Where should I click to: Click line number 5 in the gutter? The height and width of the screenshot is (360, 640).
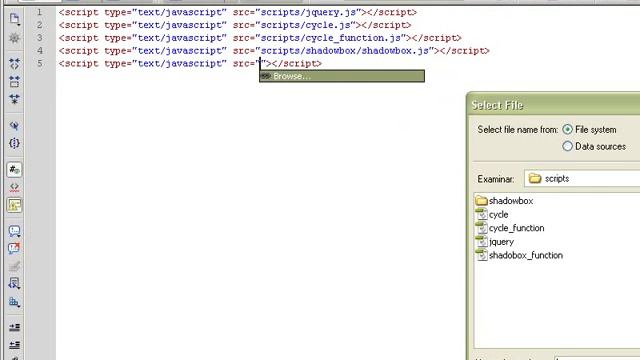pyautogui.click(x=40, y=64)
